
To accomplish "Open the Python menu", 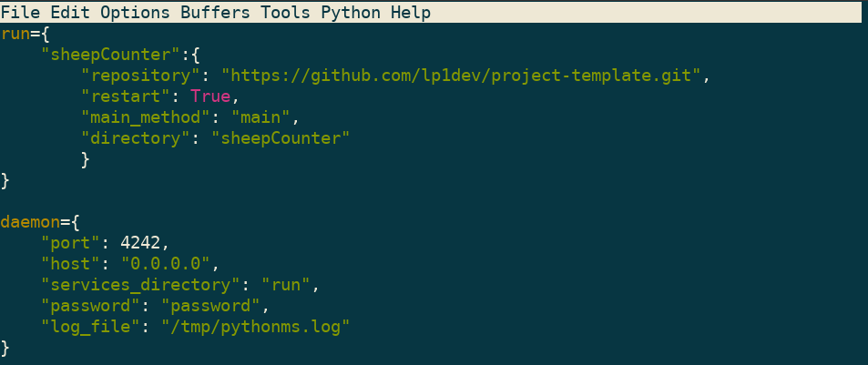I will [x=350, y=12].
